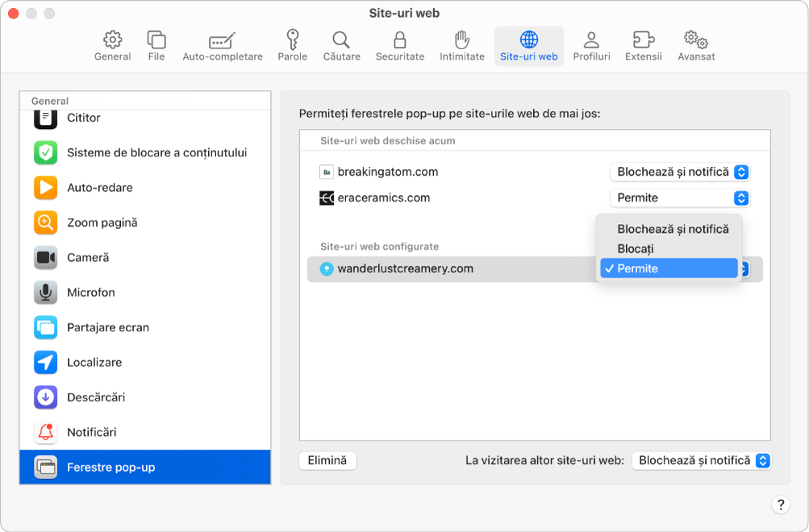Screen dimensions: 809x532
Task: Select the Auto-redare sidebar label
Action: click(x=99, y=188)
